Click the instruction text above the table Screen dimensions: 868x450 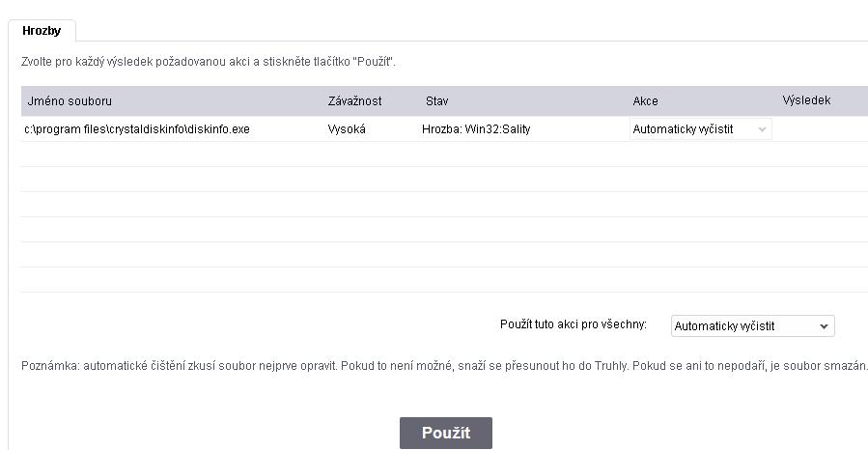point(209,62)
